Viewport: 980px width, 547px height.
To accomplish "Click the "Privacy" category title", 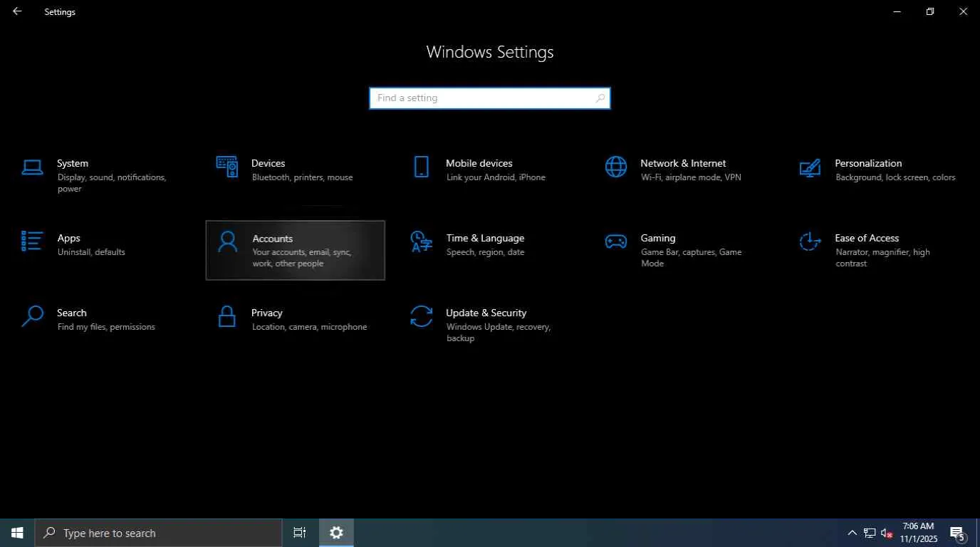I will click(267, 313).
